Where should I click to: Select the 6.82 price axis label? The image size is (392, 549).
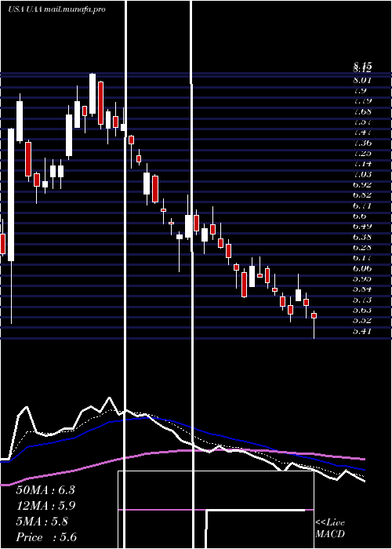[362, 195]
